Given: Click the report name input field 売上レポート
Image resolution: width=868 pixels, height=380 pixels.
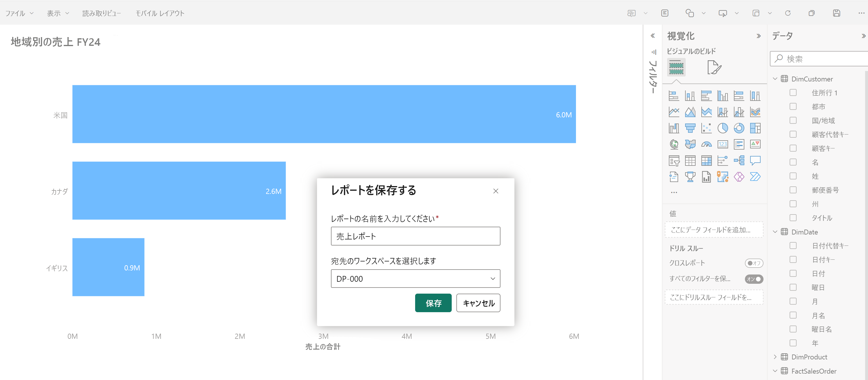Looking at the screenshot, I should (x=415, y=236).
